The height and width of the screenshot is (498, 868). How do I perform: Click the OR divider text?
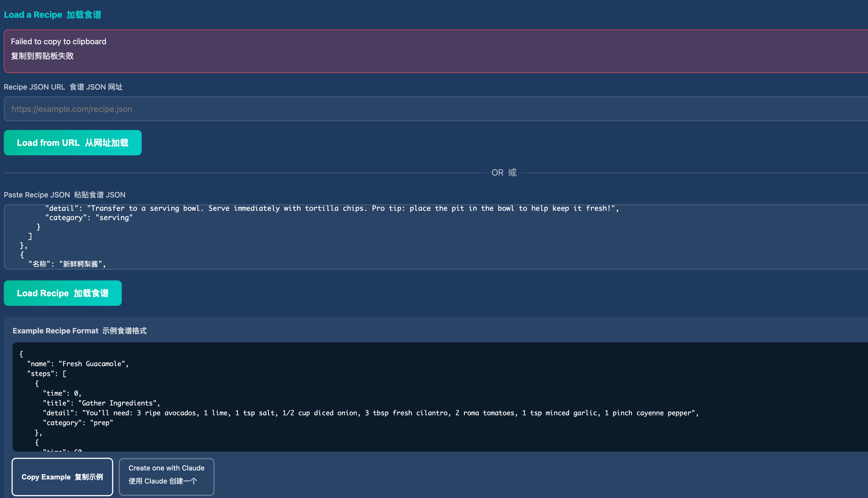[x=504, y=172]
